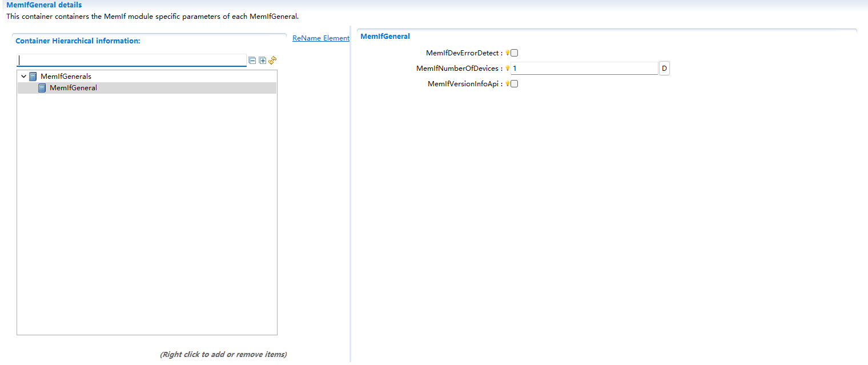Click the container icon next to MemIfGeneral

coord(42,87)
